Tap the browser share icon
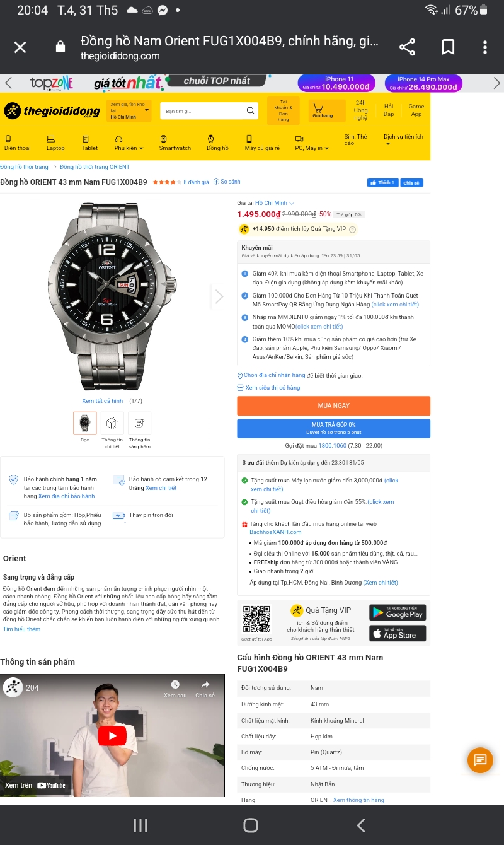Viewport: 504px width, 845px height. [407, 47]
